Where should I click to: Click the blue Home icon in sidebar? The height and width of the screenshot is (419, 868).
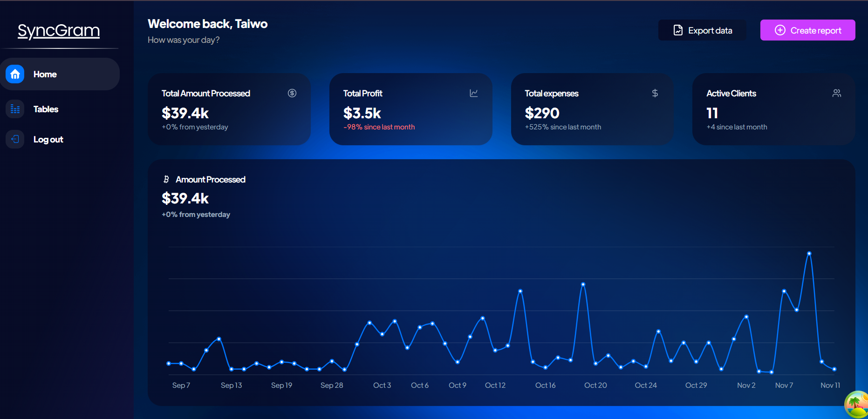15,74
